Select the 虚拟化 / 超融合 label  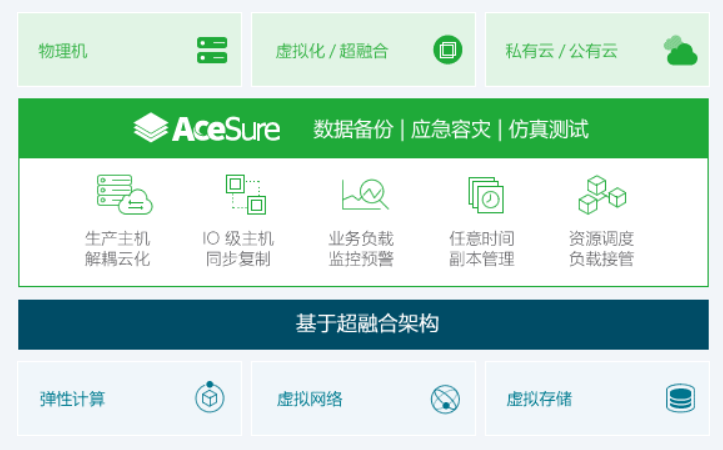pyautogui.click(x=332, y=51)
